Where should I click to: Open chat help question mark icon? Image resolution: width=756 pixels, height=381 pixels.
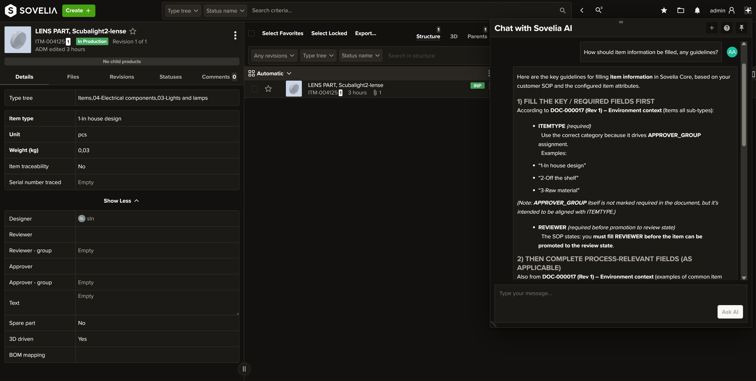(x=727, y=28)
